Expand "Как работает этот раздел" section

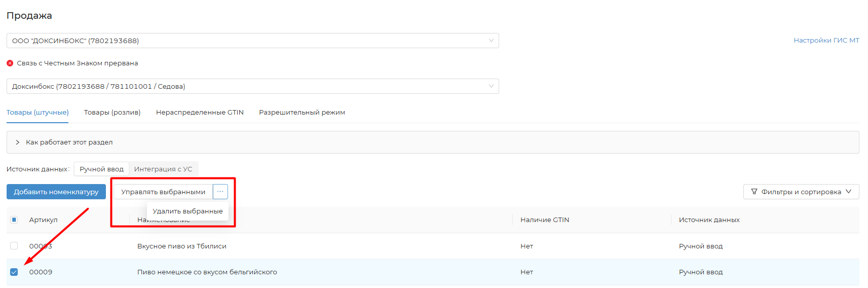69,142
